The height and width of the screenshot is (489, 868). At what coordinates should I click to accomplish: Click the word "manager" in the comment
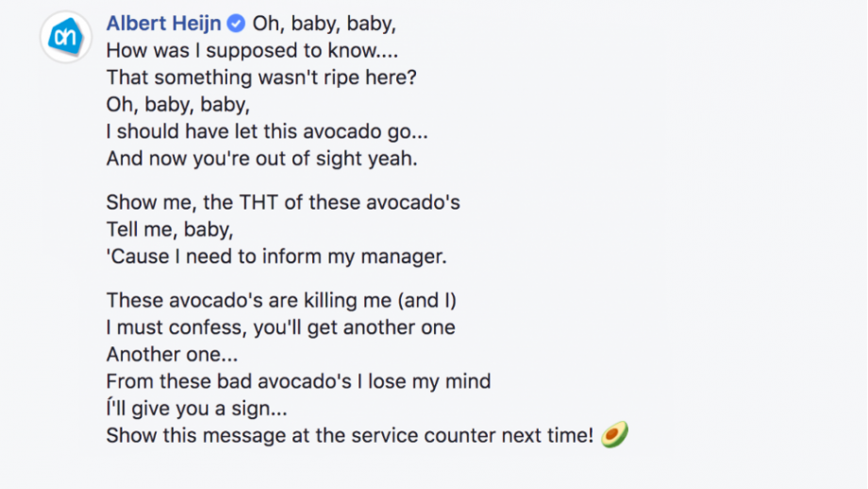coord(404,257)
